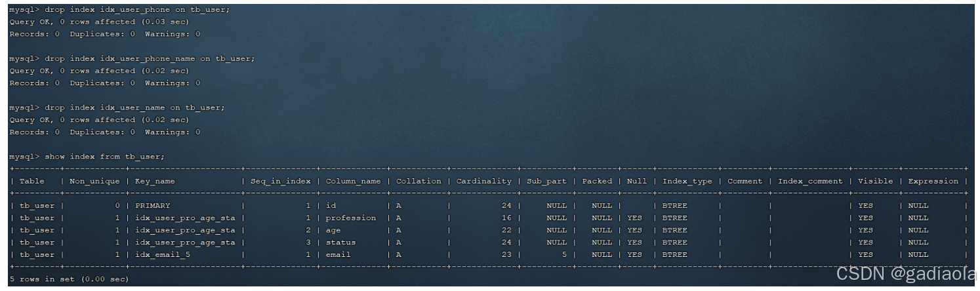
Task: Select the Non_unique value 0 in PRIMARY row
Action: [x=117, y=206]
